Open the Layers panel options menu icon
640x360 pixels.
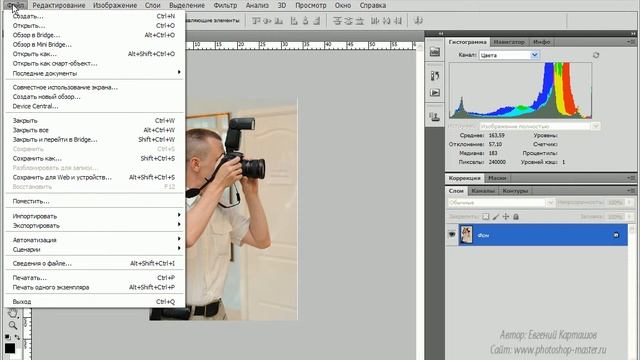pos(631,190)
